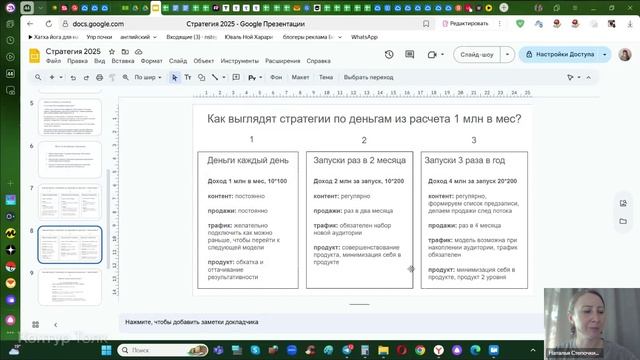Viewport: 640px width, 360px height.
Task: Click the Фон background button
Action: 276,77
